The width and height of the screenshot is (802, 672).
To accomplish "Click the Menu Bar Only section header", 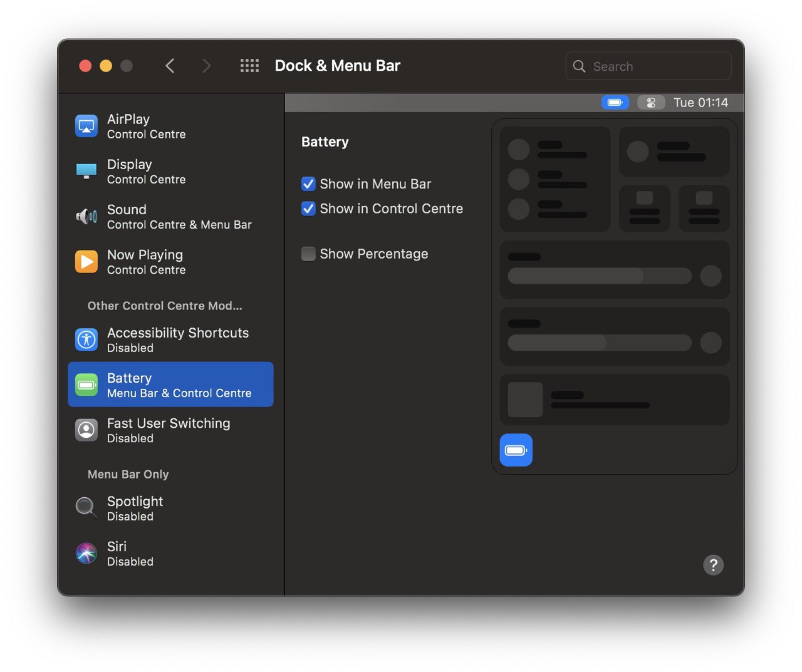I will click(128, 474).
